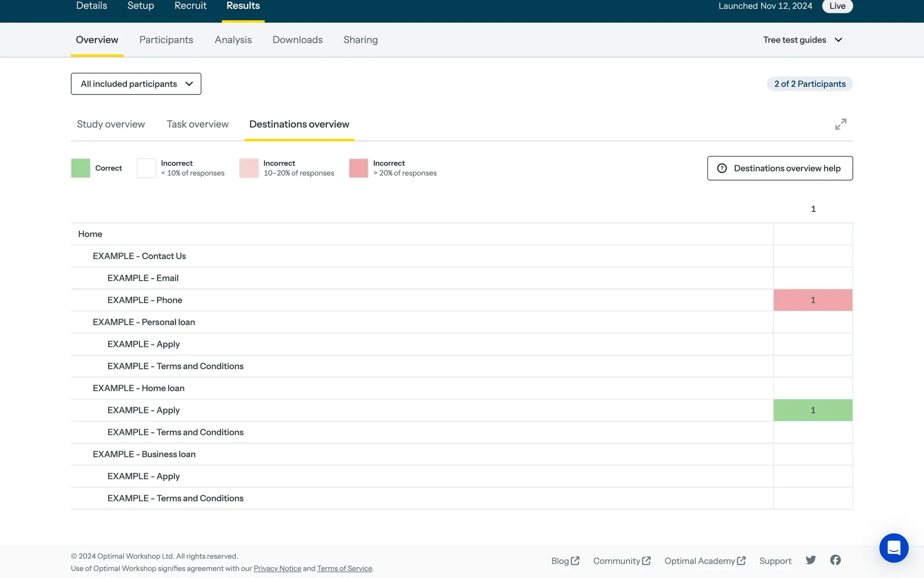Click the red incorrect cell for Phone
The height and width of the screenshot is (578, 924).
click(812, 300)
